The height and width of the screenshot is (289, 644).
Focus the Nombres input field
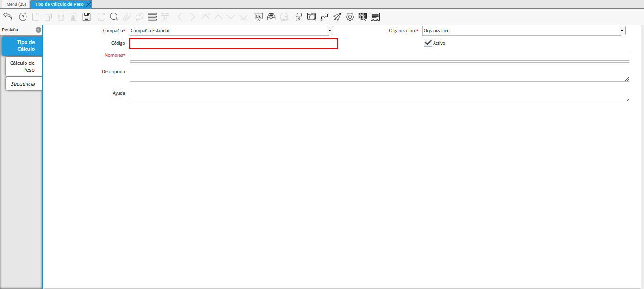point(379,55)
